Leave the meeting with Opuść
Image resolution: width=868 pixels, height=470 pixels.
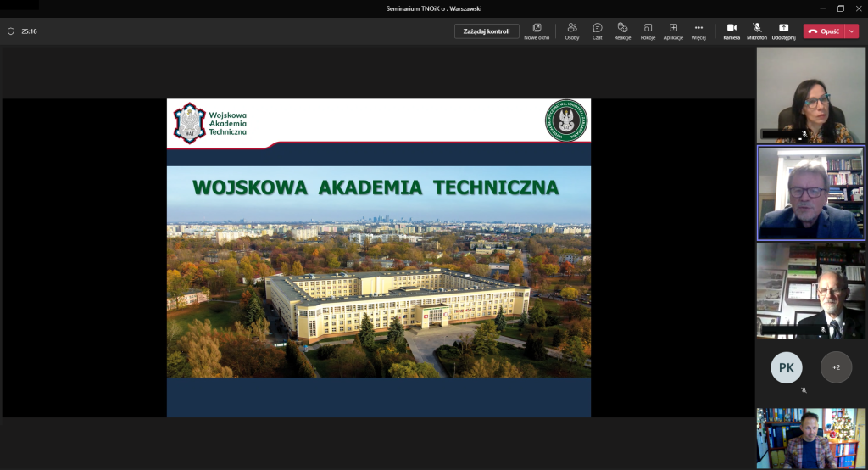pos(824,31)
